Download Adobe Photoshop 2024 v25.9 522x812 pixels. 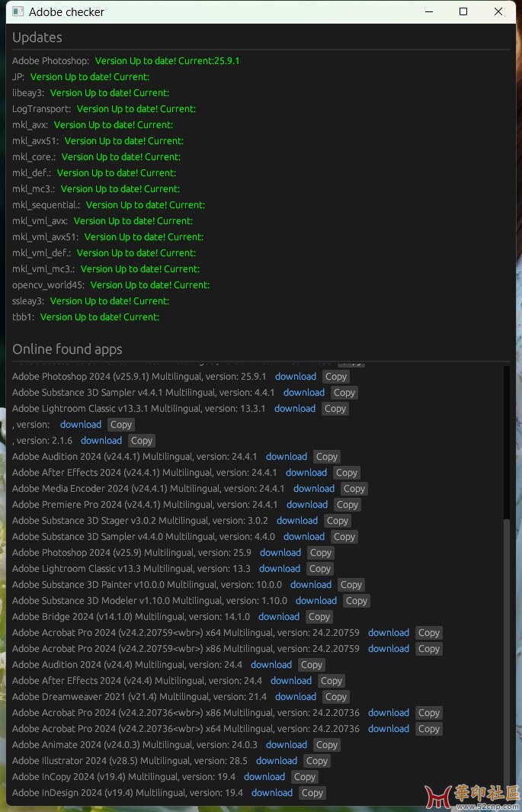[280, 553]
